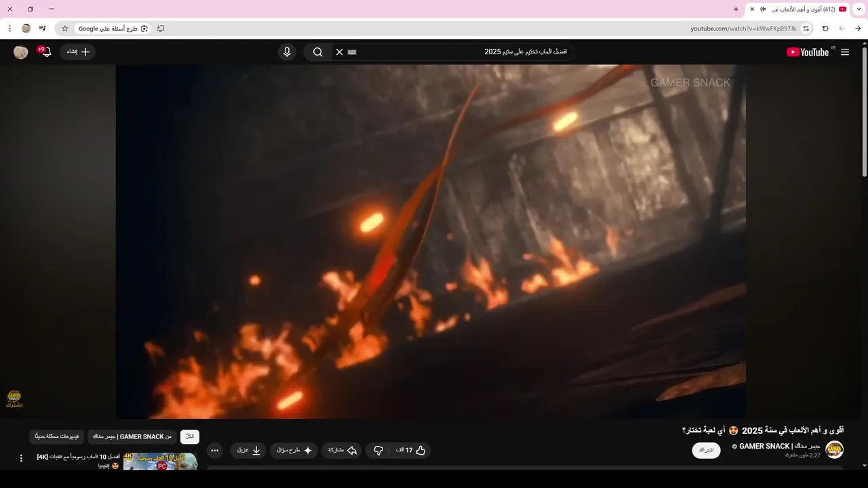Expand the Chrome tab search chevron
This screenshot has width=868, height=488.
tap(859, 9)
